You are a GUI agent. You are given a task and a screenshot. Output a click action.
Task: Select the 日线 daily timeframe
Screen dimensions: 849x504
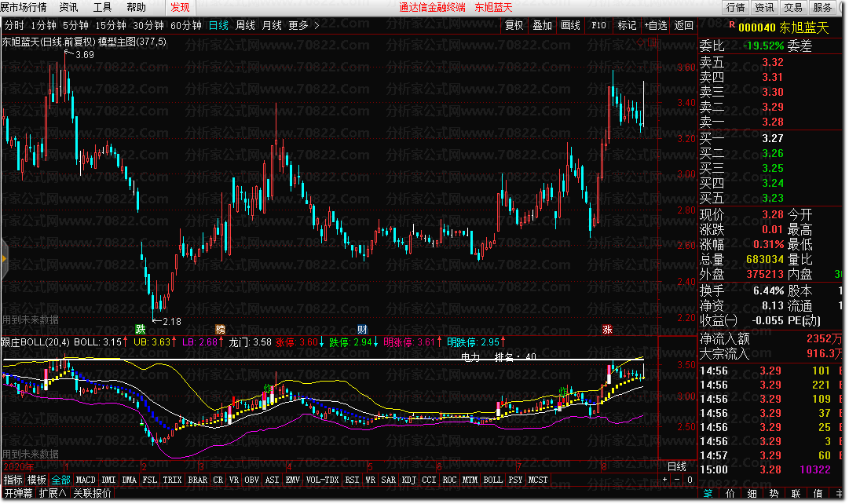coord(219,25)
